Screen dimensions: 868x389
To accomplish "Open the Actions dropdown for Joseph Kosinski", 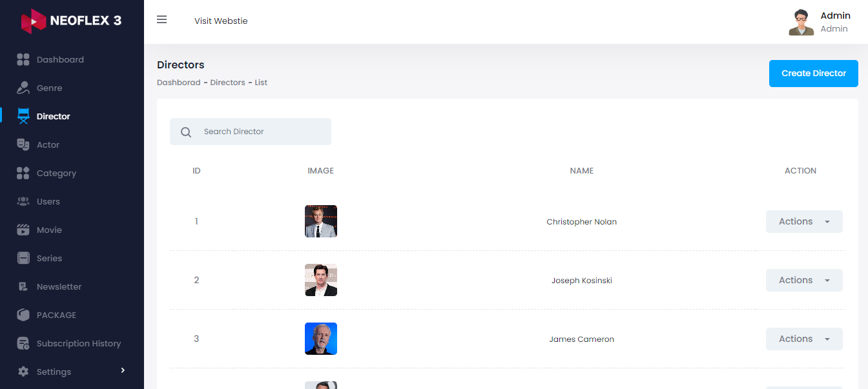I will coord(804,280).
